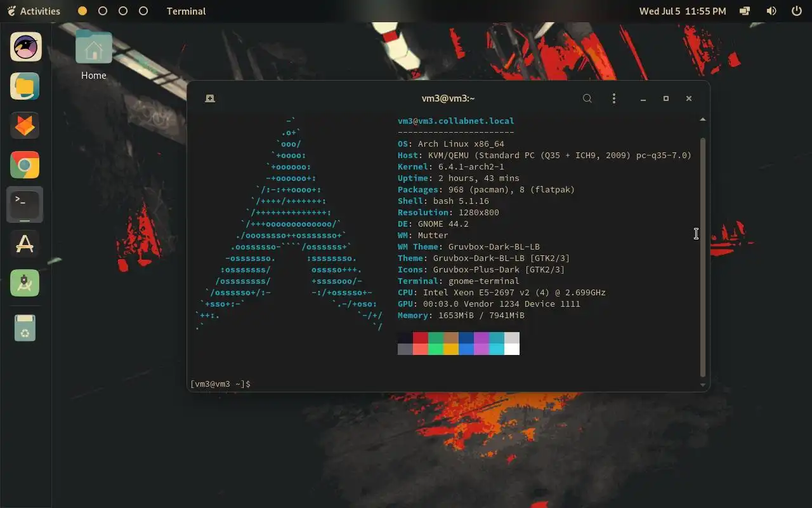Open the Activities overview
Image resolution: width=812 pixels, height=508 pixels.
(x=34, y=11)
